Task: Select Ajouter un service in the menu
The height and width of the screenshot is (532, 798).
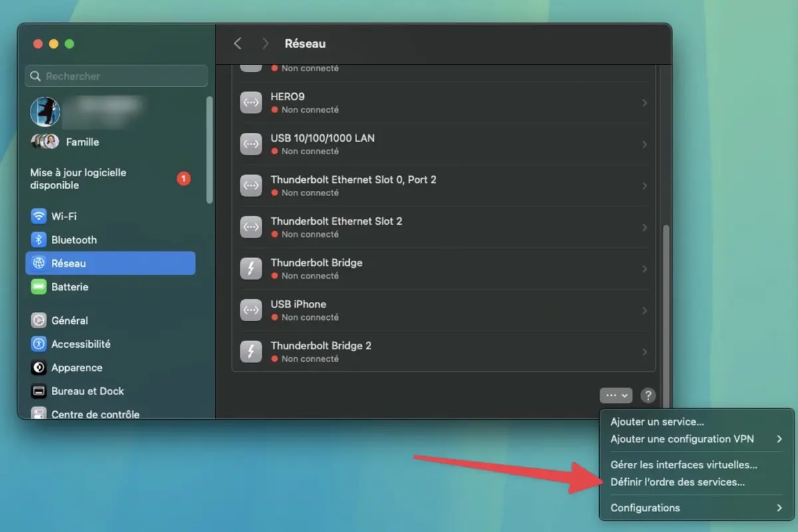Action: click(657, 421)
